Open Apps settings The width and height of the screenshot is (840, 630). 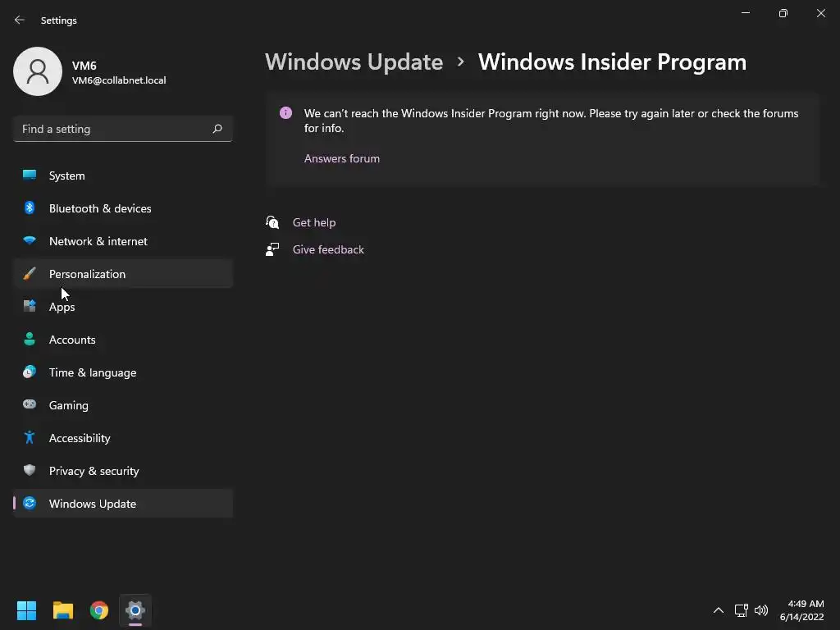pyautogui.click(x=123, y=307)
